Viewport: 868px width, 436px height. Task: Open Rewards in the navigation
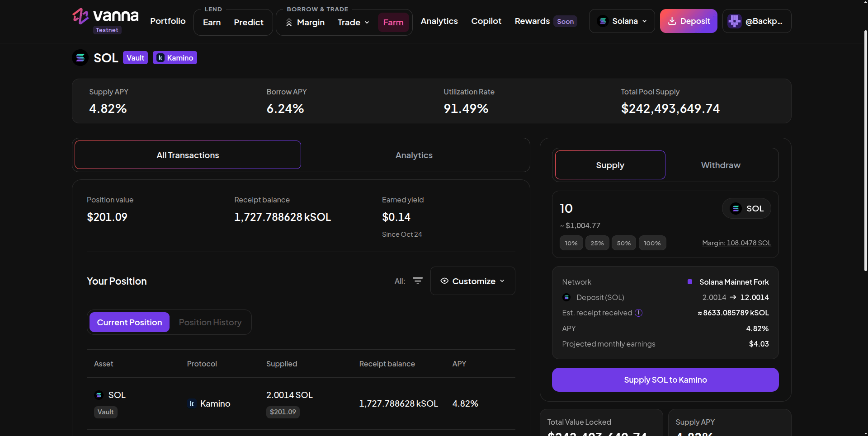coord(532,21)
